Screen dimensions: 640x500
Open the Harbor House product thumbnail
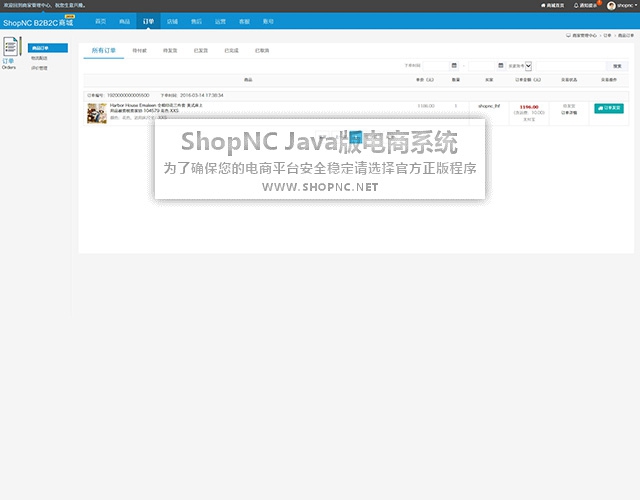tap(97, 113)
